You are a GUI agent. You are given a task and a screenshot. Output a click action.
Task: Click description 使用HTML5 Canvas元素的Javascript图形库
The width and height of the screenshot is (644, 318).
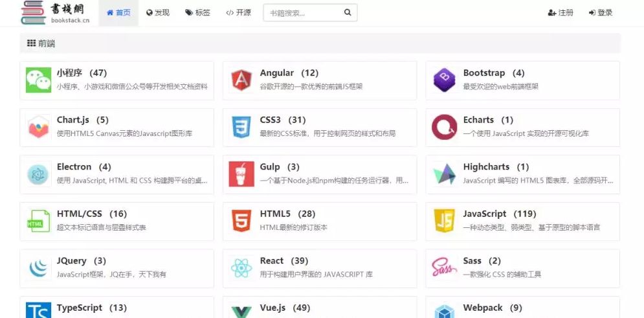tap(124, 133)
